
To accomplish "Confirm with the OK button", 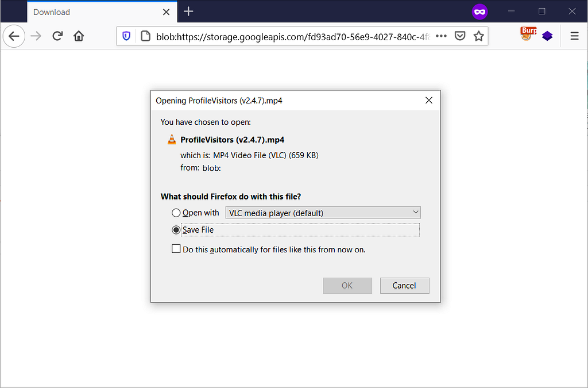I will pyautogui.click(x=347, y=286).
